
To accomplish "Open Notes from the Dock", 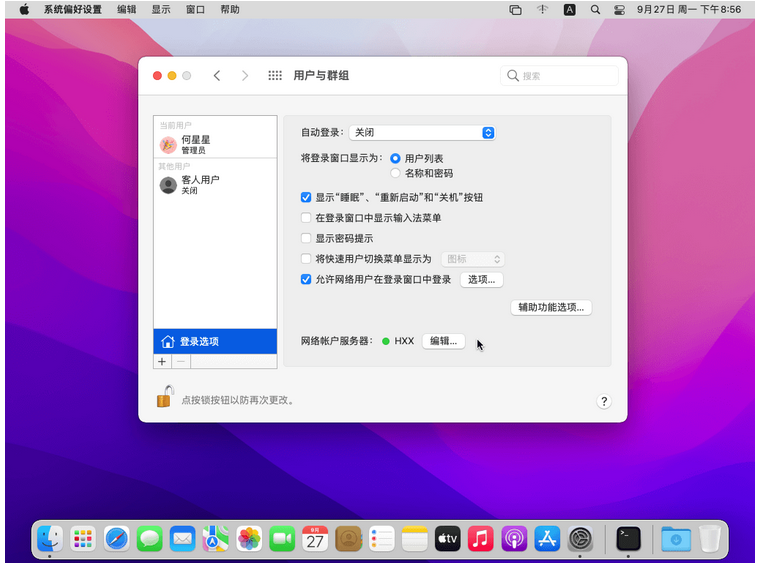I will (x=415, y=538).
